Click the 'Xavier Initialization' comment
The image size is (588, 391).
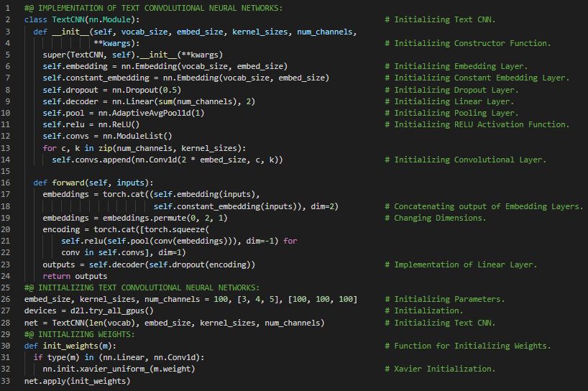(444, 369)
